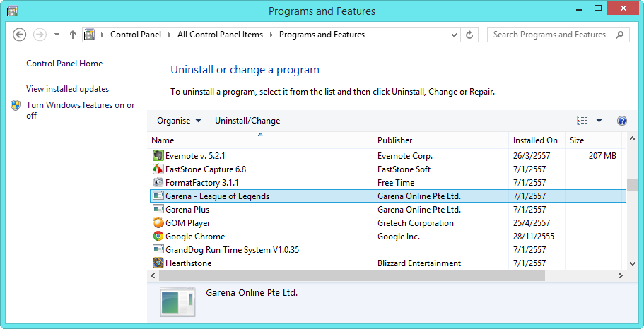Image resolution: width=644 pixels, height=329 pixels.
Task: Click the Evernote Corp. publisher cell
Action: tap(405, 156)
